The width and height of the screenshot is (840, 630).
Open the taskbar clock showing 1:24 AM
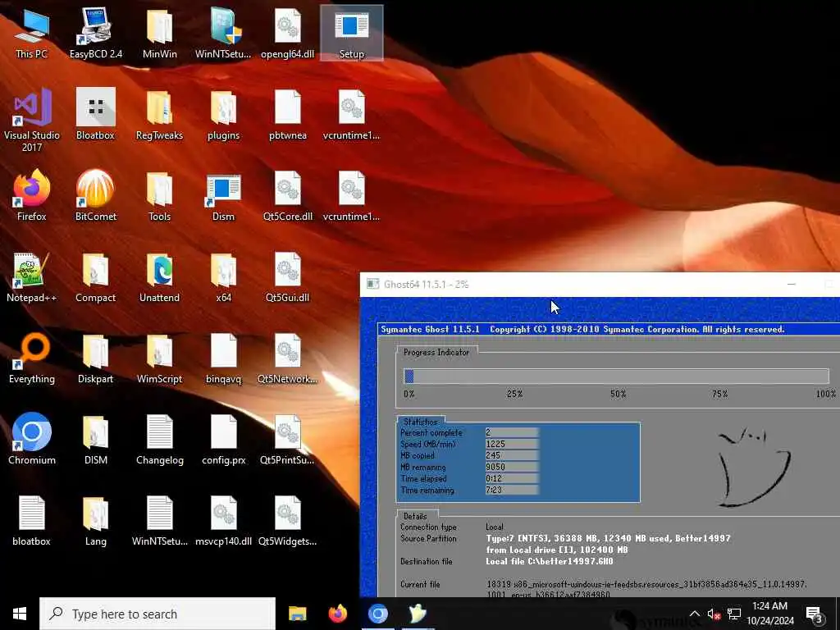769,614
